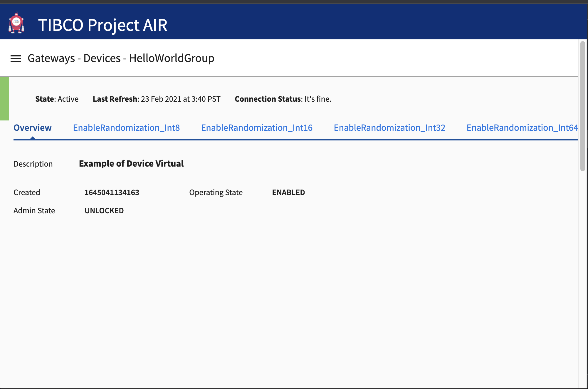
Task: Click the Connection Status message
Action: (283, 99)
